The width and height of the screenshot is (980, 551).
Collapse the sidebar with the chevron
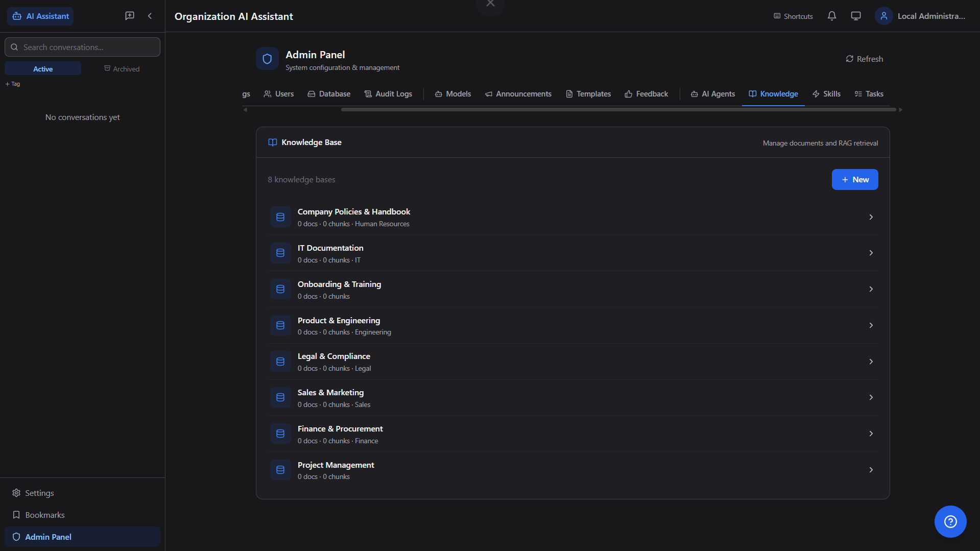coord(150,16)
